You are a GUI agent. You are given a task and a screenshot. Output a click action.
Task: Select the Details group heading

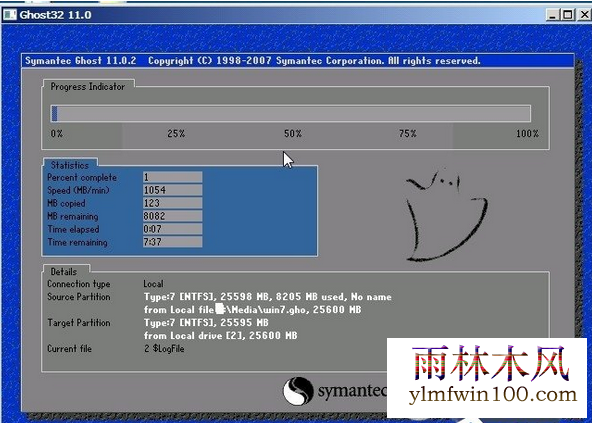point(63,272)
